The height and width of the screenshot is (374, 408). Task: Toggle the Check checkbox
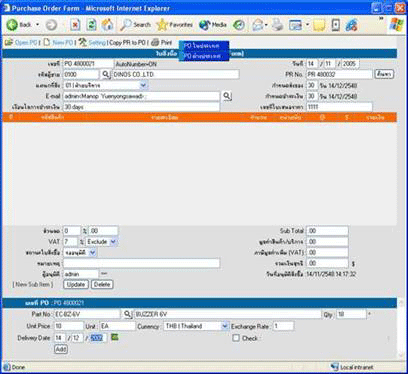(x=236, y=338)
